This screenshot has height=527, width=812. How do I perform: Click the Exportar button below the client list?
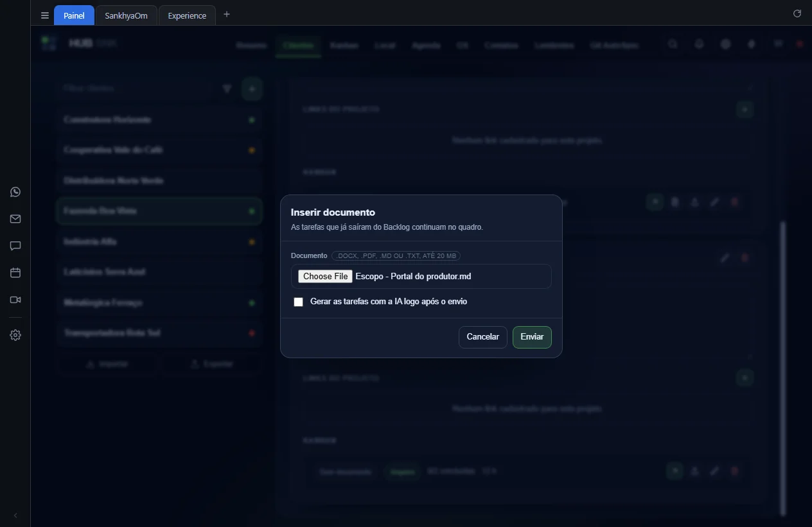[x=212, y=364]
